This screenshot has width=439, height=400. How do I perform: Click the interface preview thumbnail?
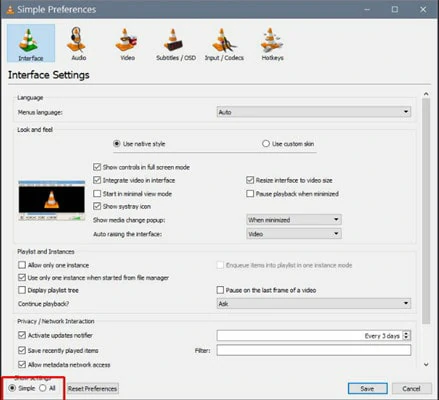(52, 200)
